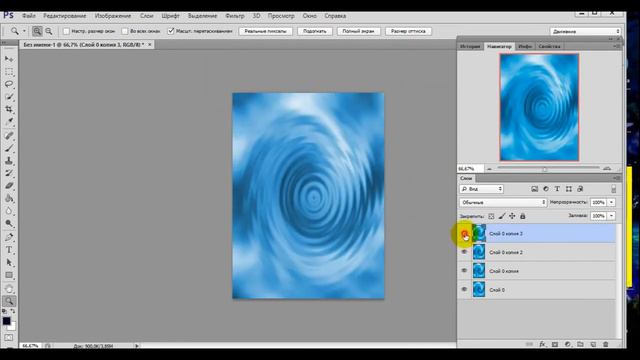Open the layer filter 'Вид' dropdown
The width and height of the screenshot is (640, 360).
click(x=482, y=189)
